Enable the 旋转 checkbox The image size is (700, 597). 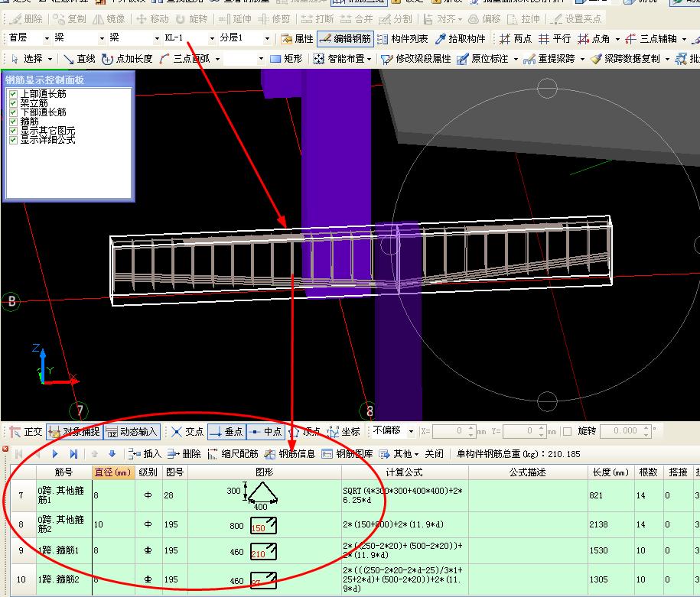[x=567, y=431]
